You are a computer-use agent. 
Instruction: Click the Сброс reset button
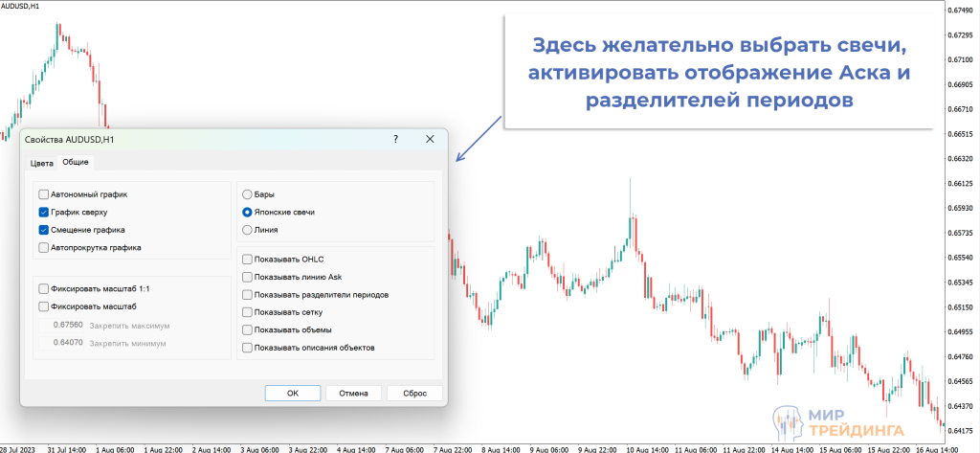[x=414, y=393]
